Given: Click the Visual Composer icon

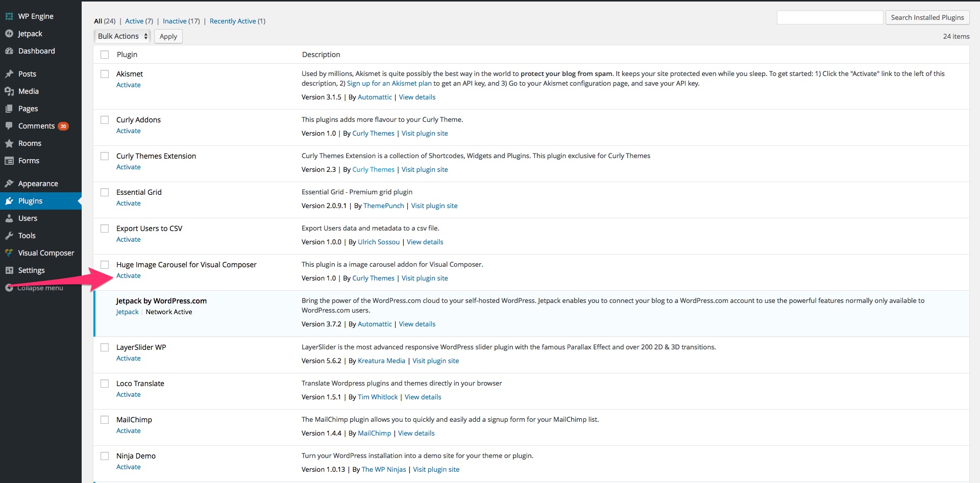Looking at the screenshot, I should pos(9,253).
